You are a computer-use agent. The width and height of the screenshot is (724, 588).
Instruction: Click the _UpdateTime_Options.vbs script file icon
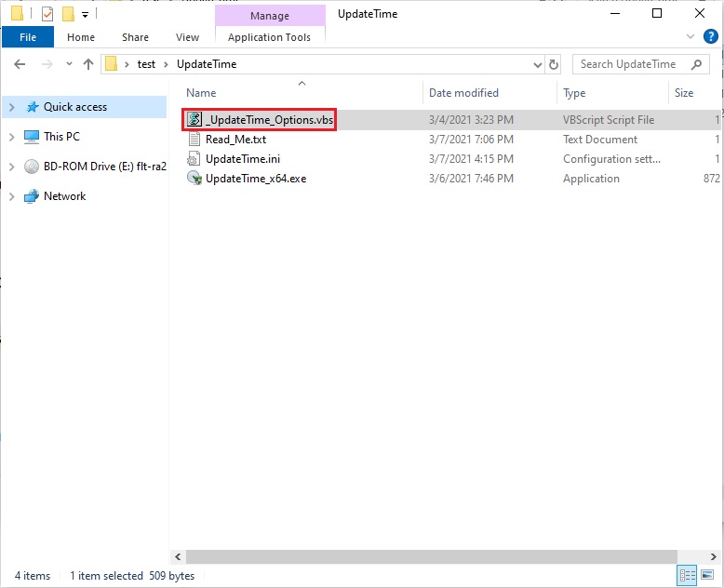pyautogui.click(x=194, y=119)
